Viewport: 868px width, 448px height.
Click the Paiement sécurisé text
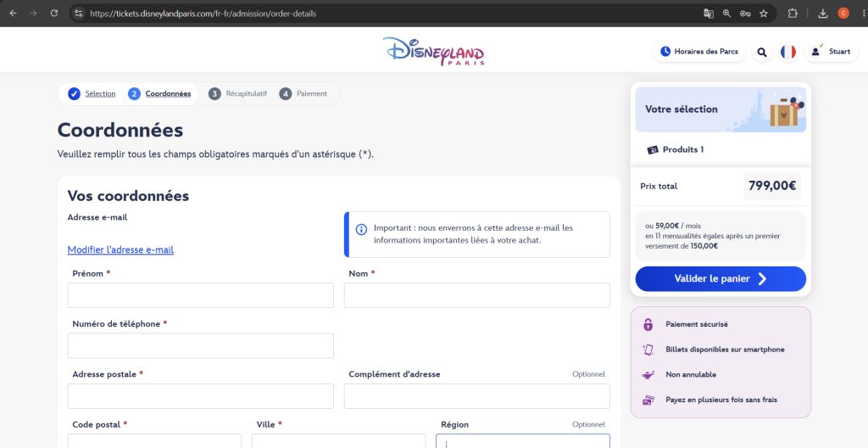click(x=697, y=324)
